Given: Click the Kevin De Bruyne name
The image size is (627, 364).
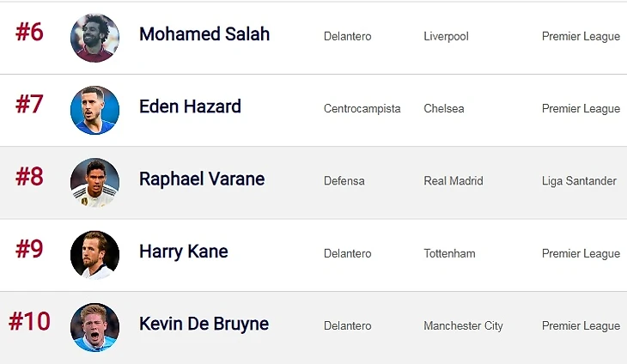Looking at the screenshot, I should (204, 325).
